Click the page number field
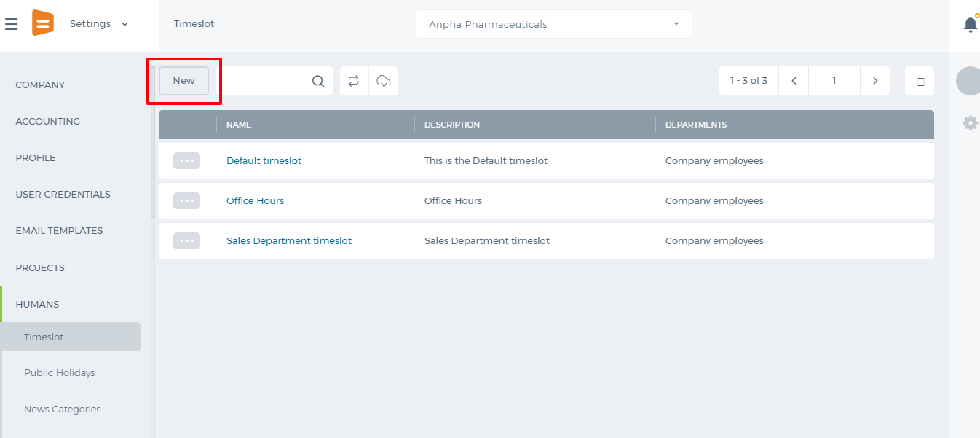This screenshot has width=980, height=438. [834, 81]
